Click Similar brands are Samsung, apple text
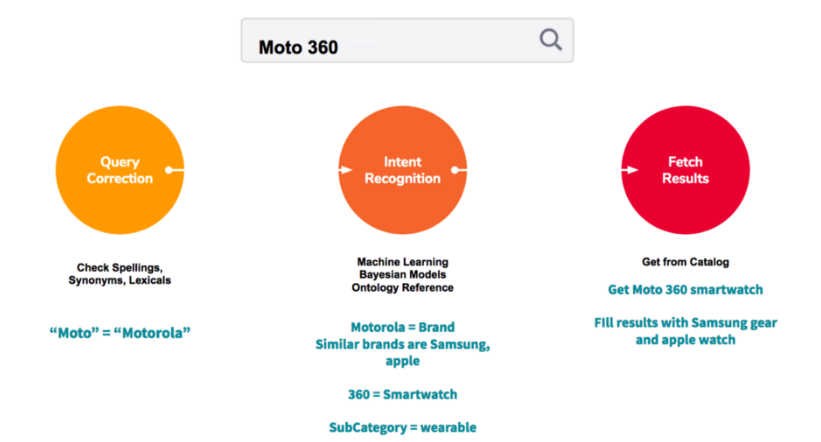 (x=403, y=352)
